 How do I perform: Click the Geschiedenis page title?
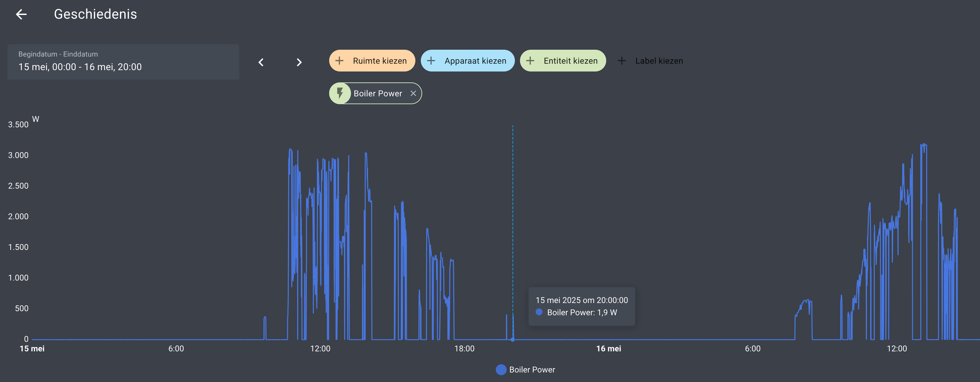tap(95, 14)
